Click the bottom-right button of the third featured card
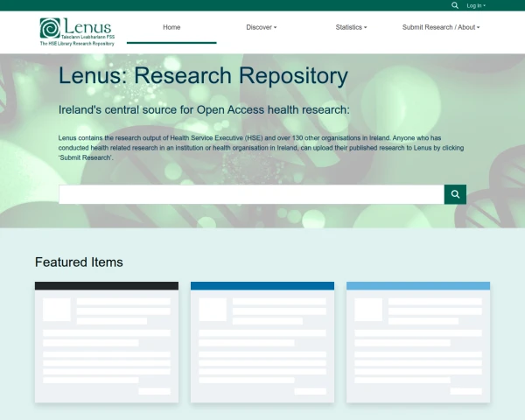525x420 pixels. (466, 391)
